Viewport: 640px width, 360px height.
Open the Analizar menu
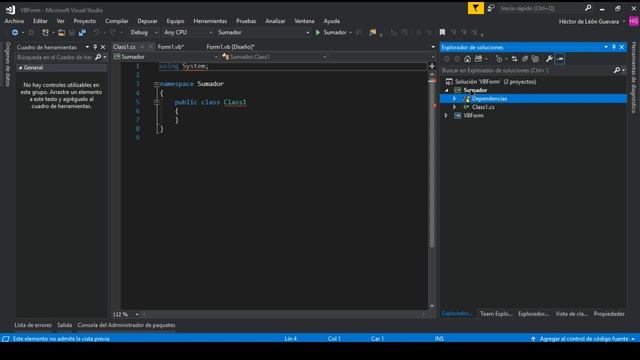coord(275,21)
